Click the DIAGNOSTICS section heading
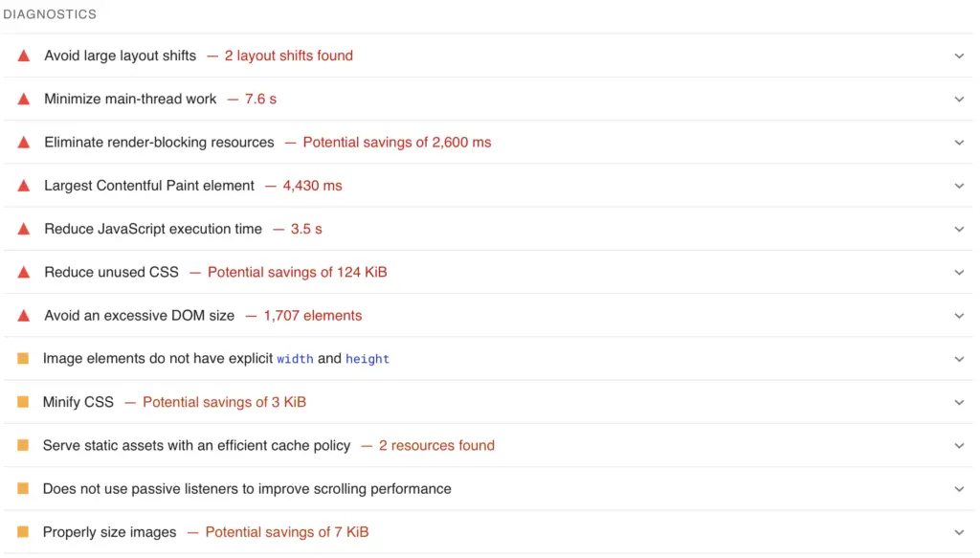This screenshot has width=980, height=558. [x=50, y=14]
